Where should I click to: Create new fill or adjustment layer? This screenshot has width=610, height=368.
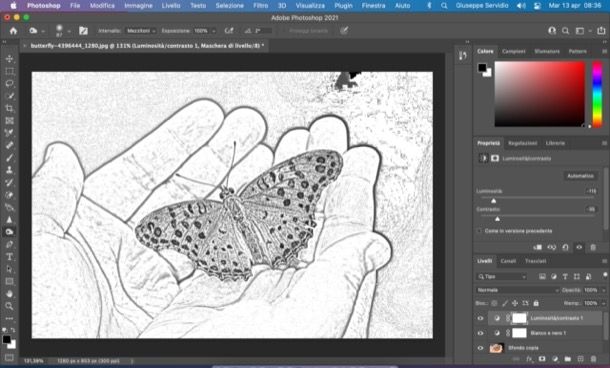click(x=555, y=359)
